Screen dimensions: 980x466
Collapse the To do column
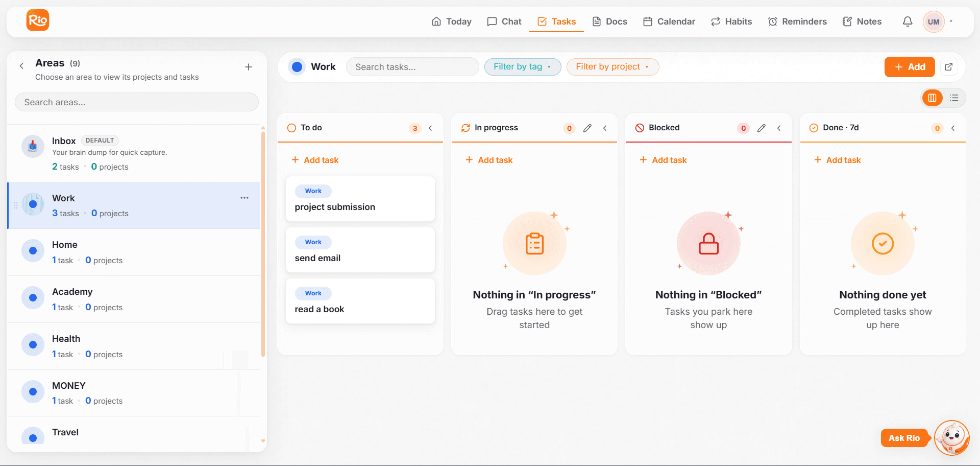[x=430, y=128]
